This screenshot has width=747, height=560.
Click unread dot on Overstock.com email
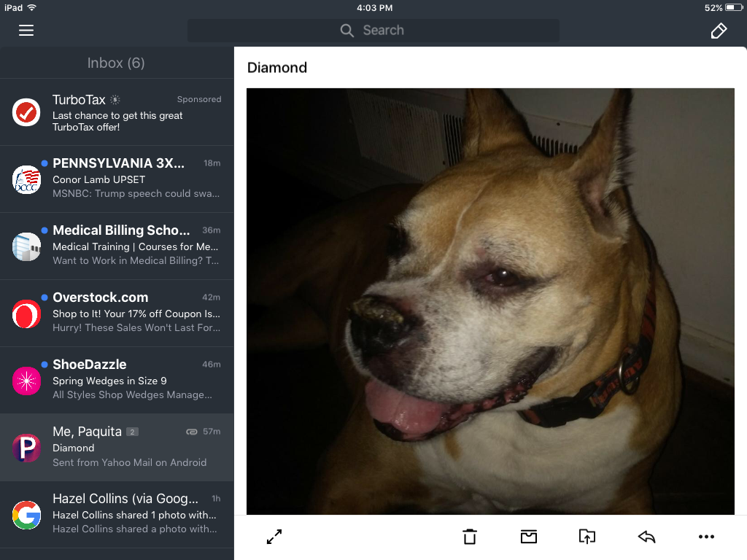click(44, 297)
